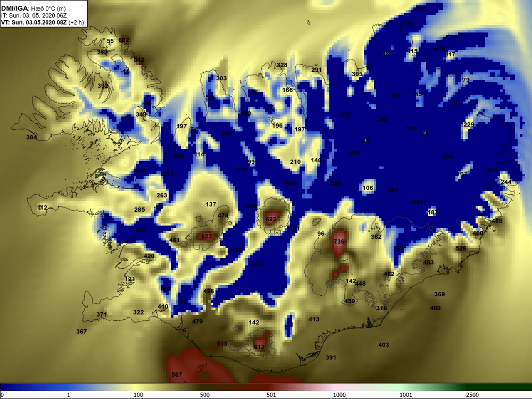Click the 328 height label
This screenshot has width=532, height=399.
[282, 65]
